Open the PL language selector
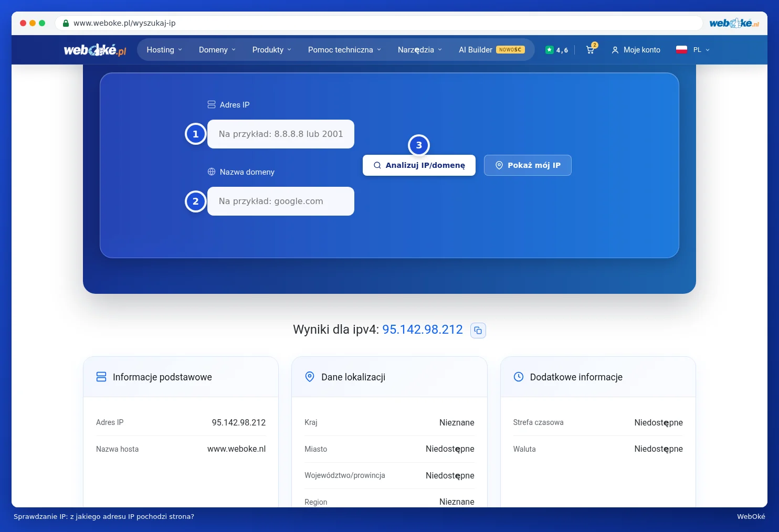 point(701,50)
